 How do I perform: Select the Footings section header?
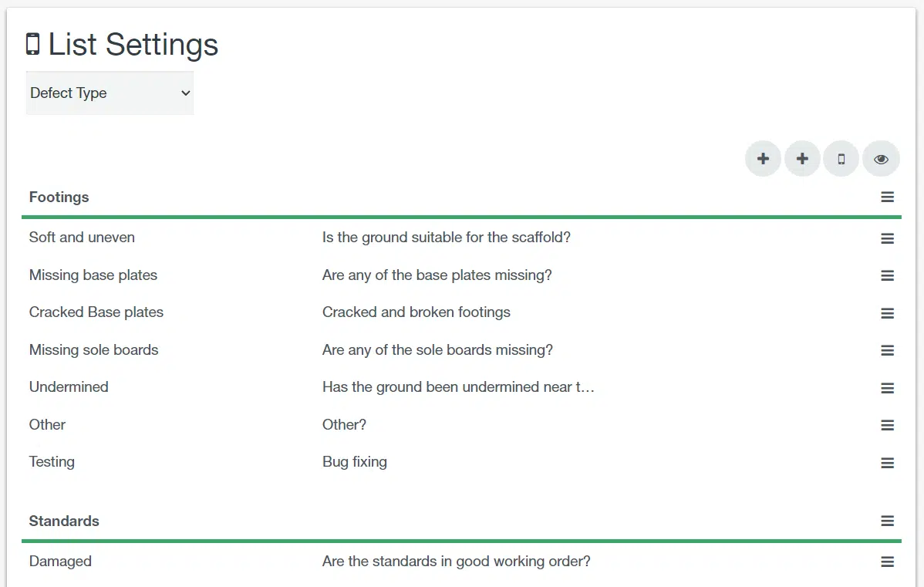pos(59,197)
